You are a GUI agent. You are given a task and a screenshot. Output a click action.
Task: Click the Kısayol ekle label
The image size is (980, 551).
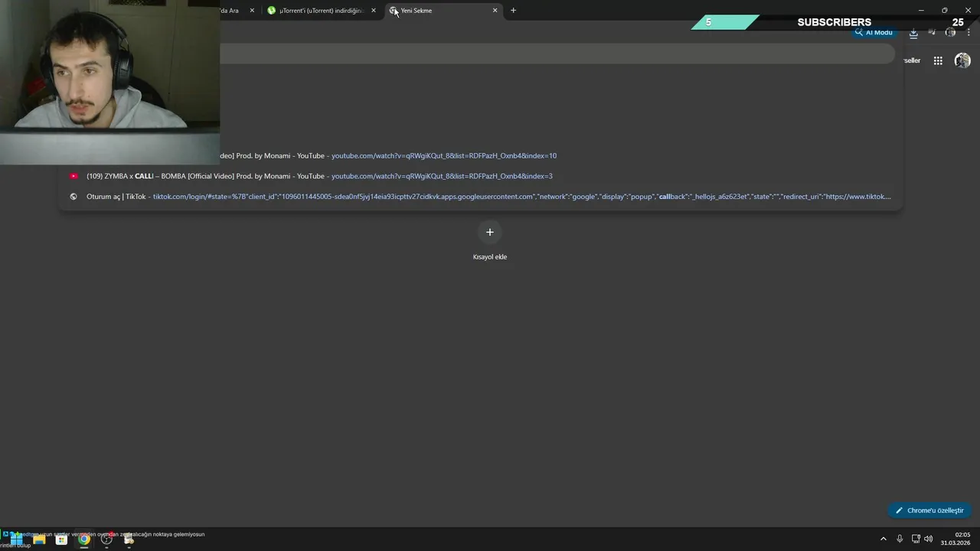point(490,257)
